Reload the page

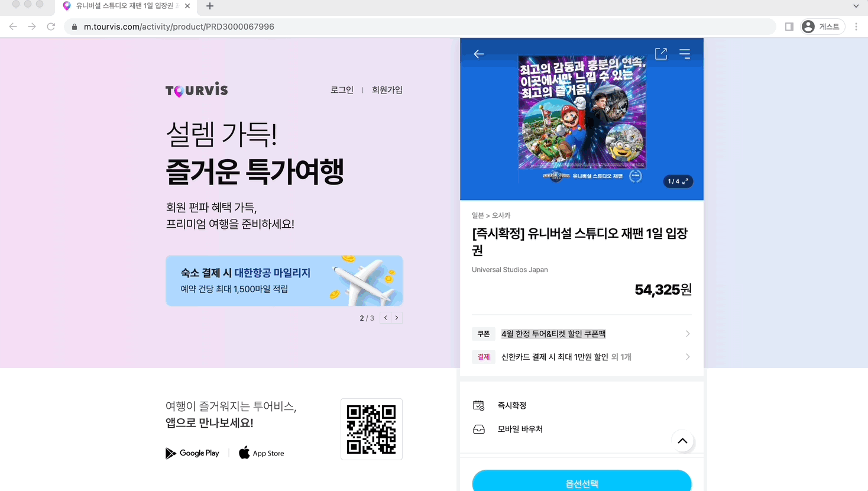coord(51,27)
